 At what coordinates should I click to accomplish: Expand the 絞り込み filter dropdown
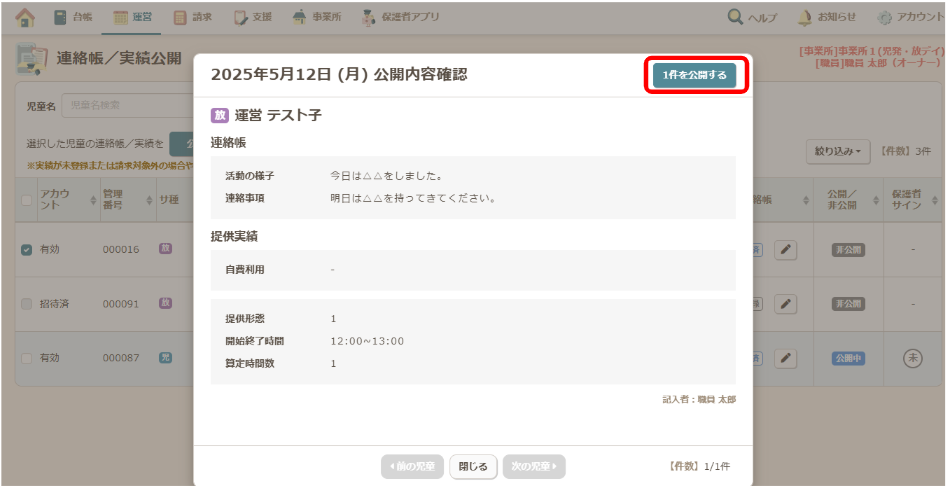[838, 151]
